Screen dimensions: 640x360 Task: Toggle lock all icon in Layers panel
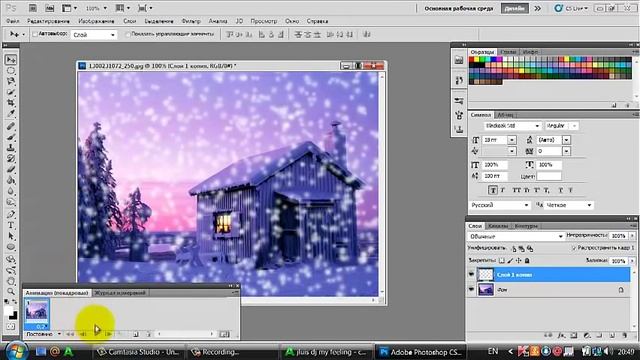point(527,260)
